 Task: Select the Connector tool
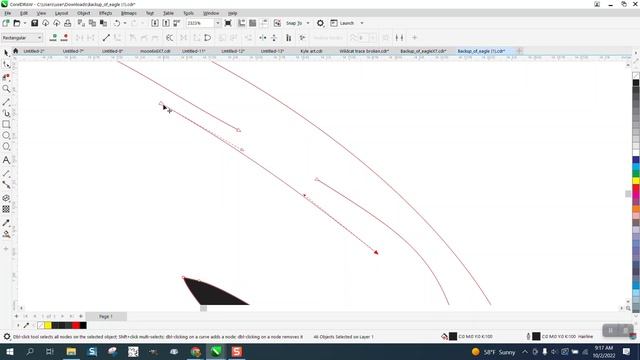pyautogui.click(x=6, y=185)
